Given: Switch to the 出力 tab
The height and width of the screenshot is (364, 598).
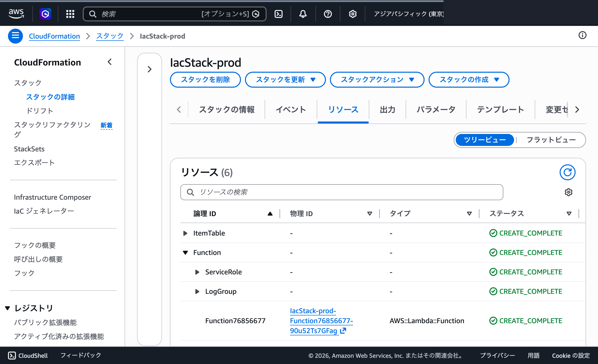Looking at the screenshot, I should pyautogui.click(x=387, y=110).
